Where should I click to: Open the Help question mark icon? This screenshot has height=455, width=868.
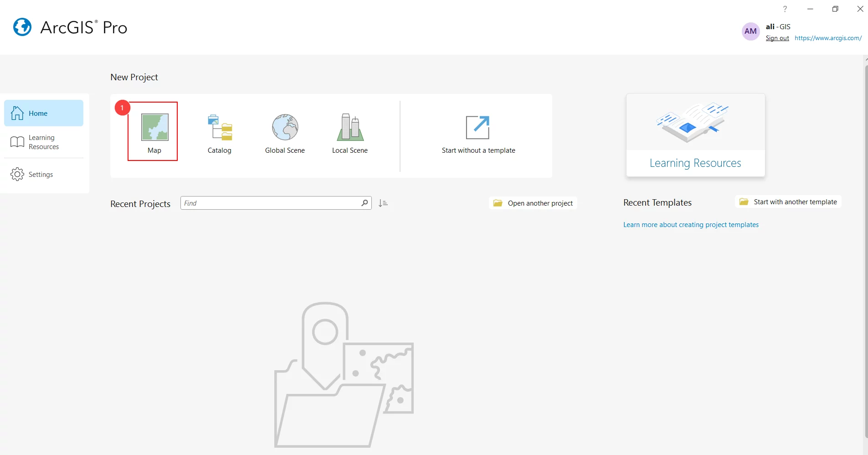785,9
